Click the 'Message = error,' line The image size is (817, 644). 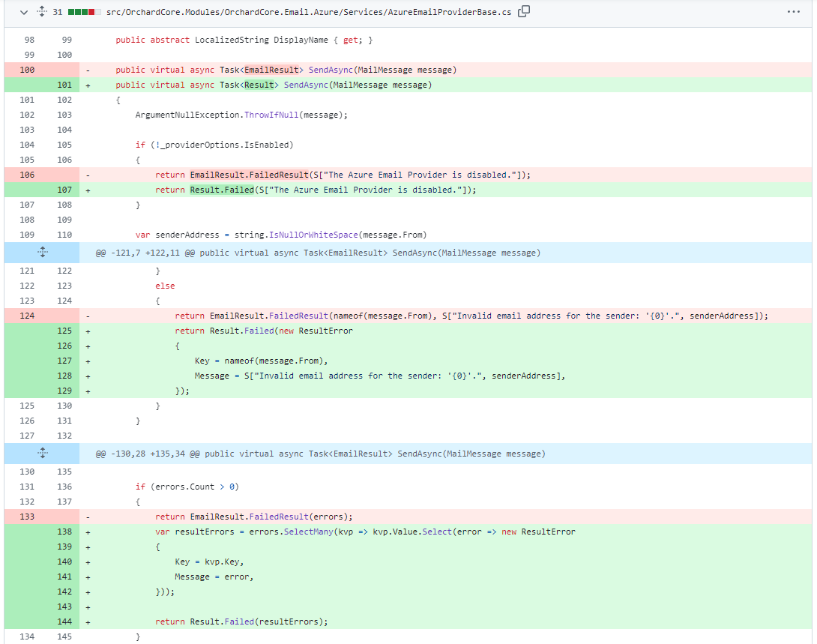[x=214, y=577]
